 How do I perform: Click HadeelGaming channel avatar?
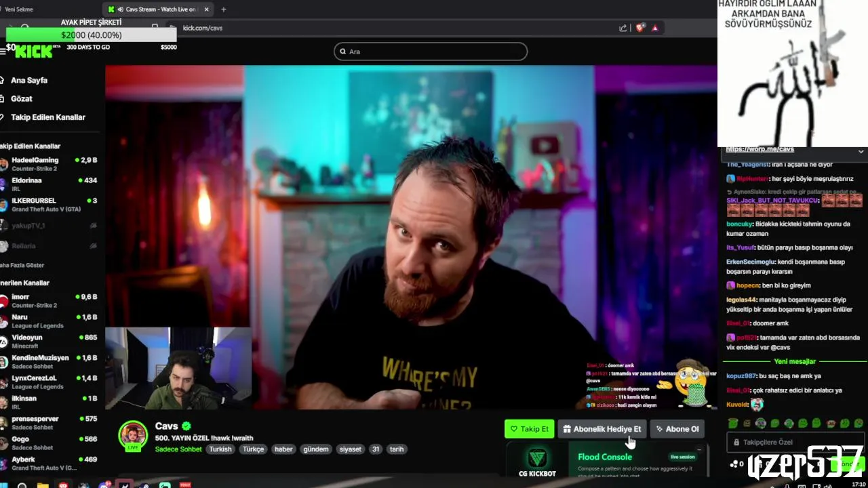[3, 164]
